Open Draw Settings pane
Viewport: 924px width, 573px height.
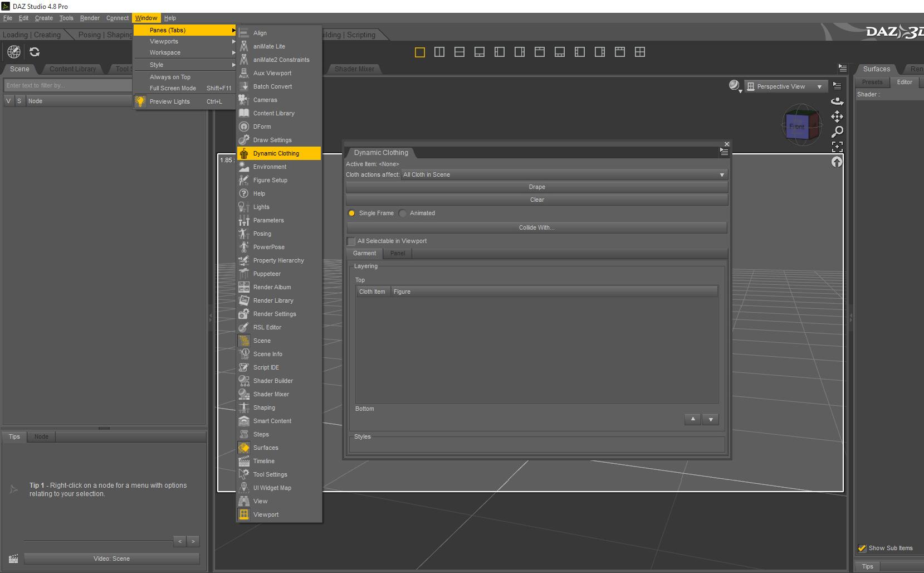tap(279, 140)
